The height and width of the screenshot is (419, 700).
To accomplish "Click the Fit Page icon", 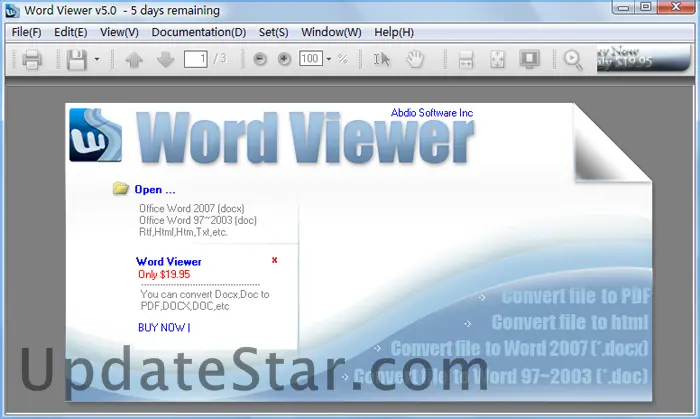I will pyautogui.click(x=497, y=59).
